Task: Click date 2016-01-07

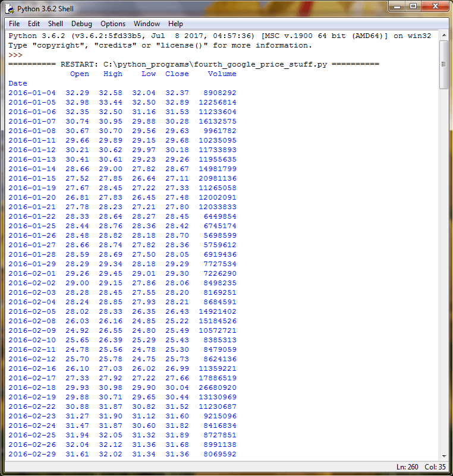Action: coord(32,121)
